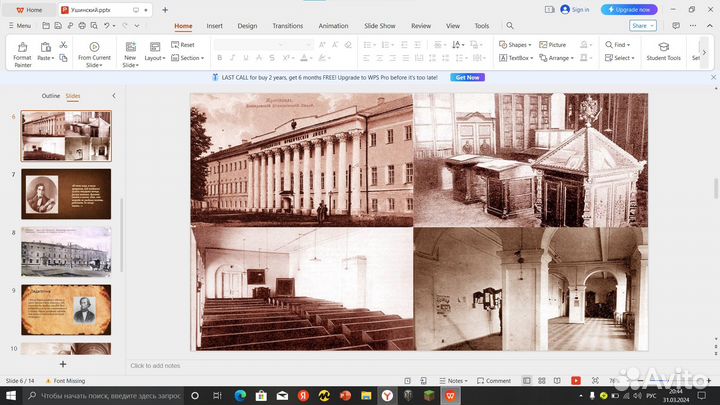Click the notes field 'Click to add notes'
This screenshot has width=720, height=405.
coord(155,366)
